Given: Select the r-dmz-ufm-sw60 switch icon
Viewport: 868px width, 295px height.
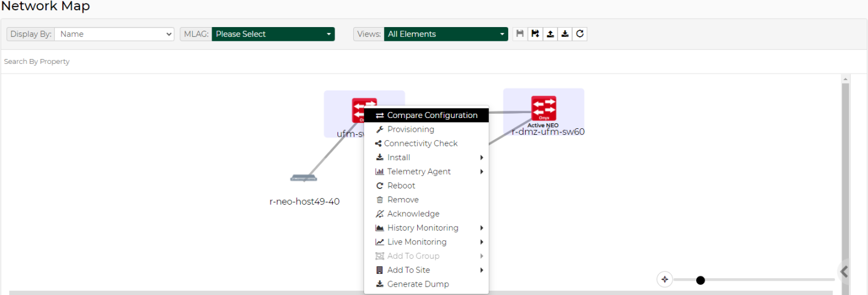Looking at the screenshot, I should (543, 109).
